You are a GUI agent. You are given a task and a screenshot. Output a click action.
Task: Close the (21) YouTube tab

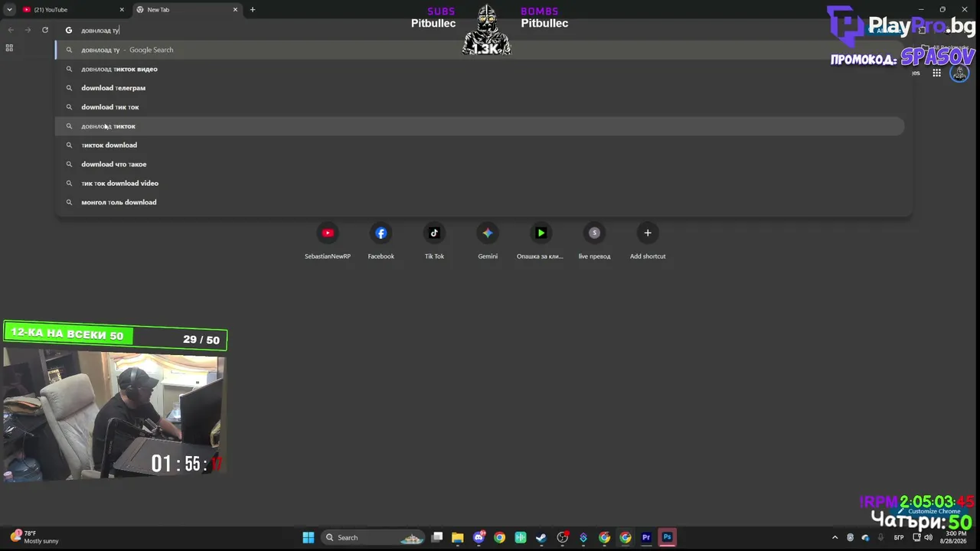(x=122, y=9)
